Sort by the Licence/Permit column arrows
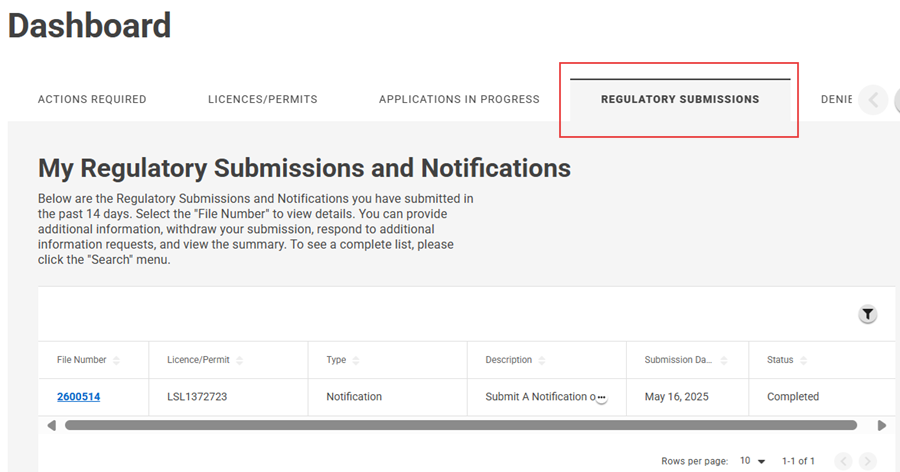 click(x=239, y=360)
